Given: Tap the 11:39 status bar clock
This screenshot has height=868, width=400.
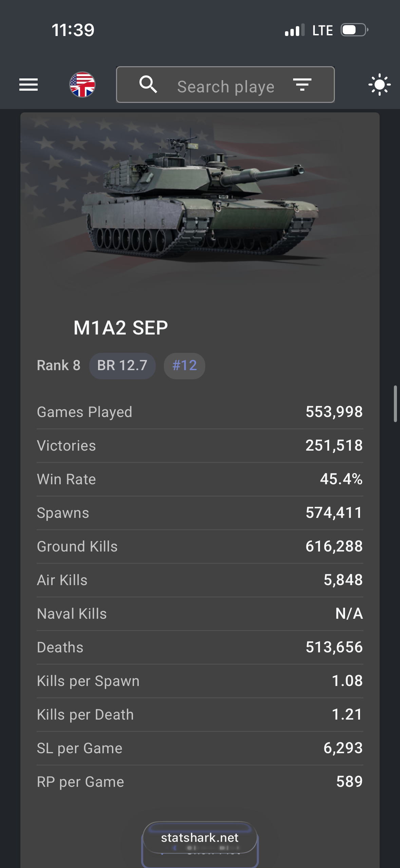Looking at the screenshot, I should pos(73,30).
